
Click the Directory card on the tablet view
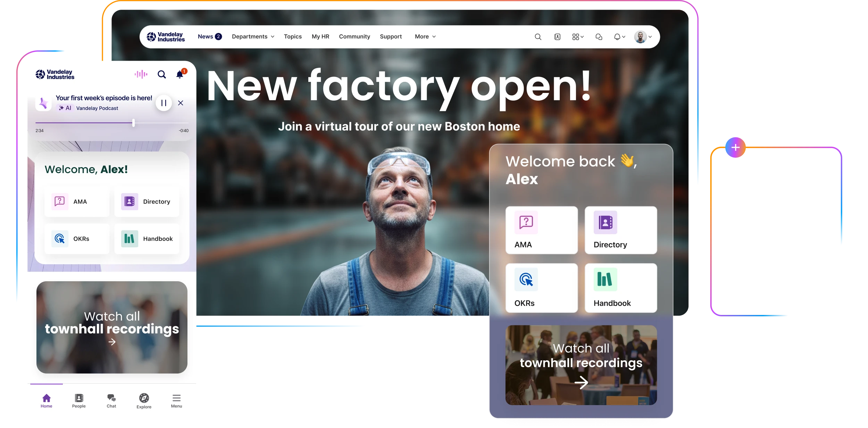[x=620, y=230]
